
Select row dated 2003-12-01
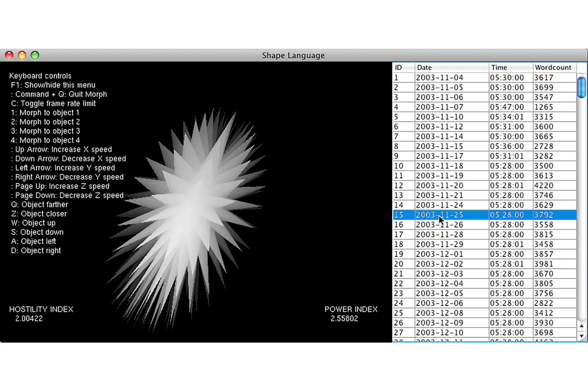pos(439,254)
